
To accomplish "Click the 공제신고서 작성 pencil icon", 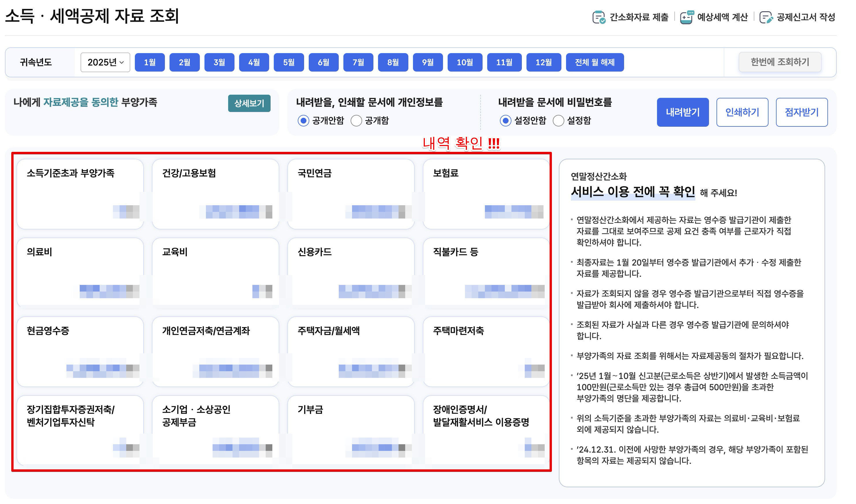I will [x=766, y=17].
